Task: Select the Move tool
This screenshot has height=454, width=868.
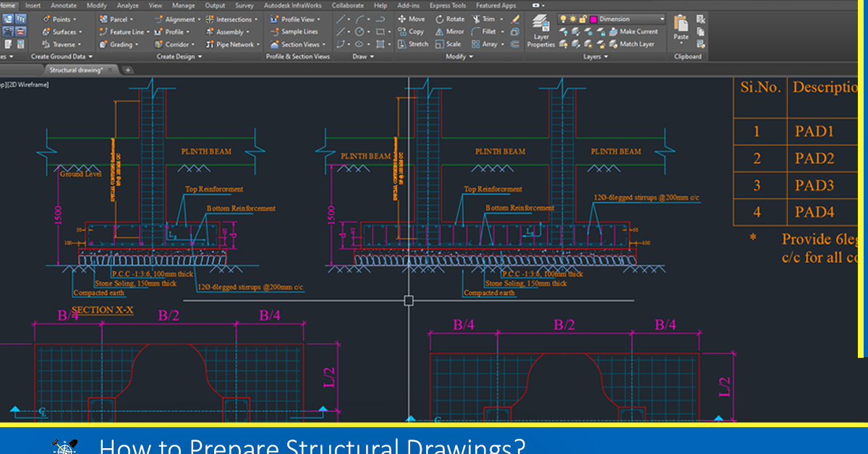Action: pyautogui.click(x=411, y=20)
